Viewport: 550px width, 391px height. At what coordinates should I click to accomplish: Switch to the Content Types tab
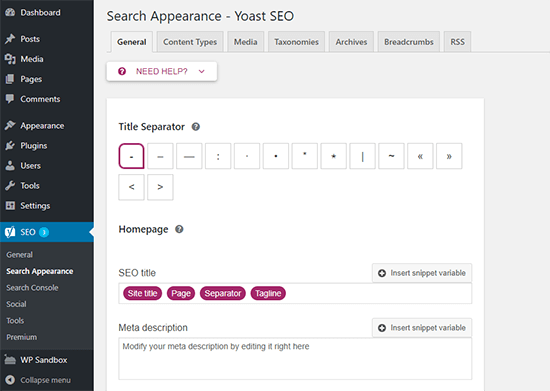tap(190, 42)
